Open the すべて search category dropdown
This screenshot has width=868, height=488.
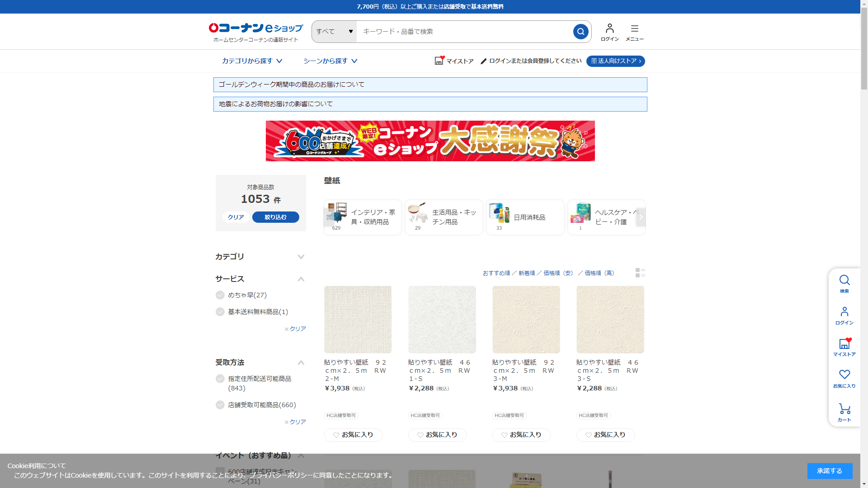(x=334, y=32)
